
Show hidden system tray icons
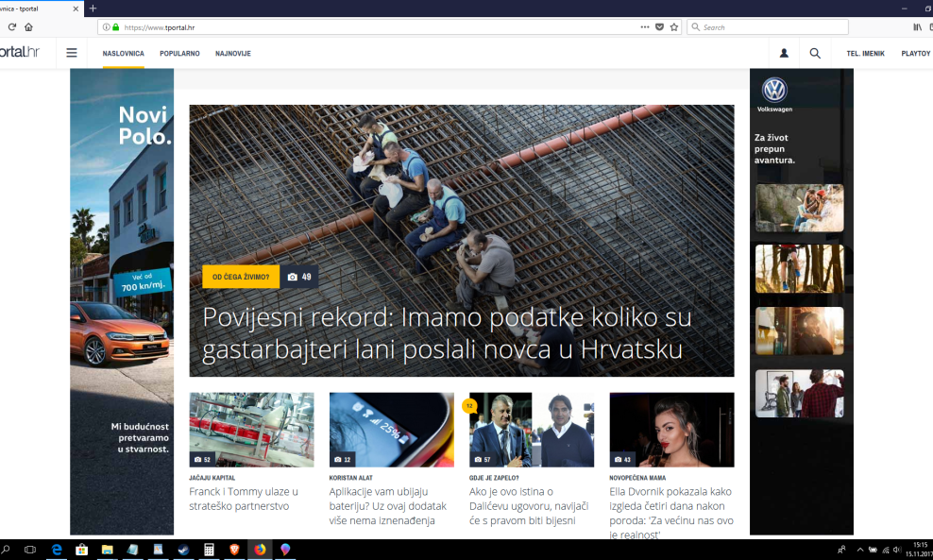(x=859, y=550)
